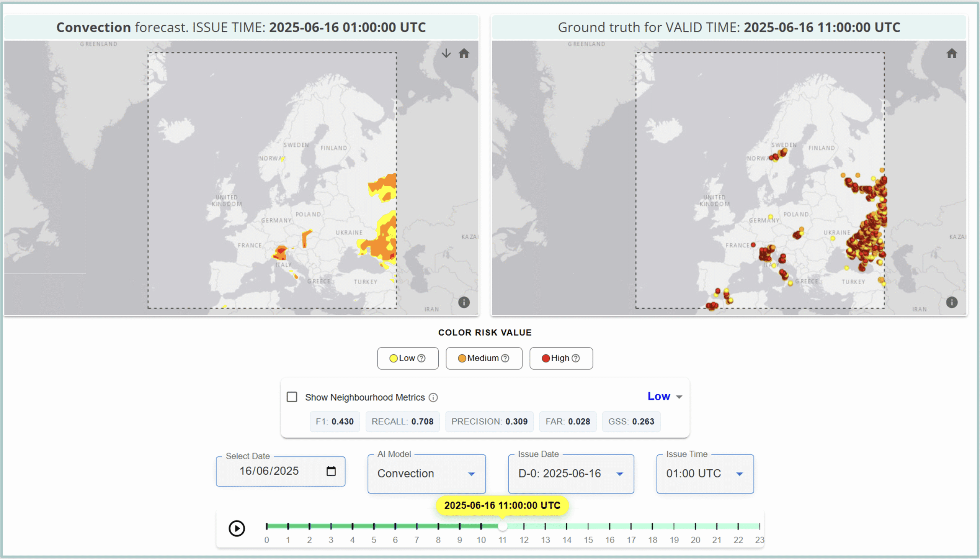The image size is (980, 559).
Task: Jump timeline to hour 23
Action: coord(759,526)
